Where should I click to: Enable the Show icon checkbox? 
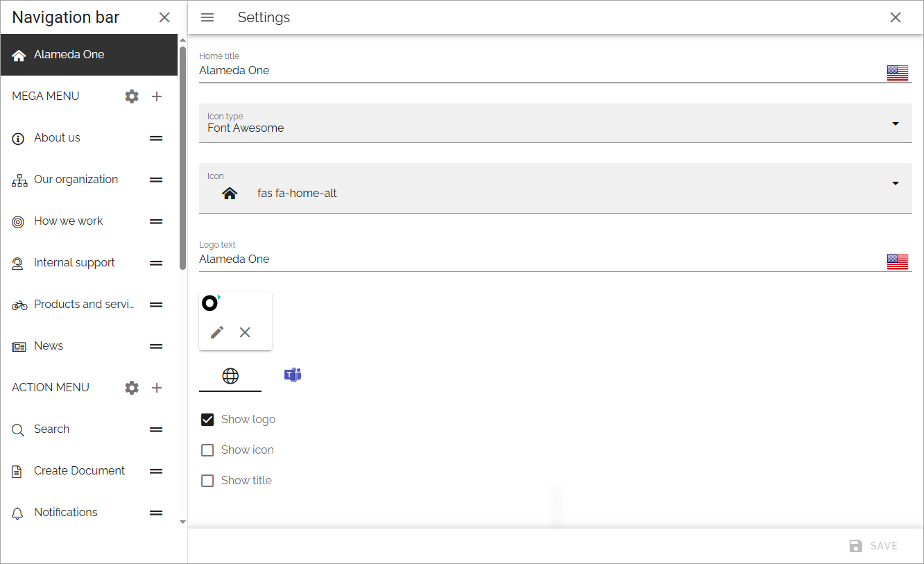coord(207,450)
